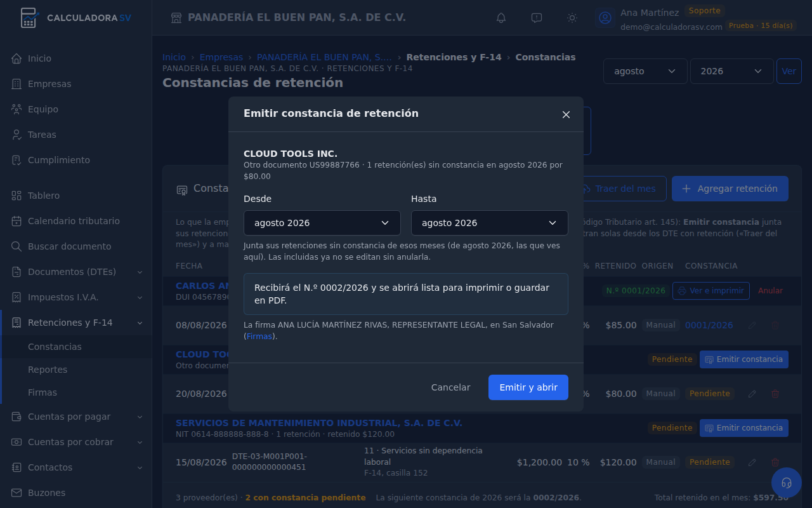Delete the $80.00 retention with trash icon
812x508 pixels.
coord(775,394)
